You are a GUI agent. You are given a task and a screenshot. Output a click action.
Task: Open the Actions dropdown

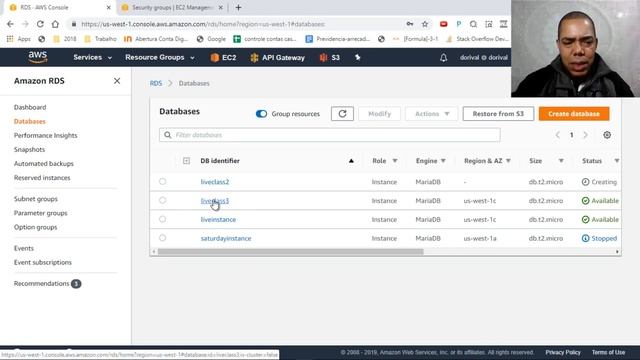click(432, 114)
